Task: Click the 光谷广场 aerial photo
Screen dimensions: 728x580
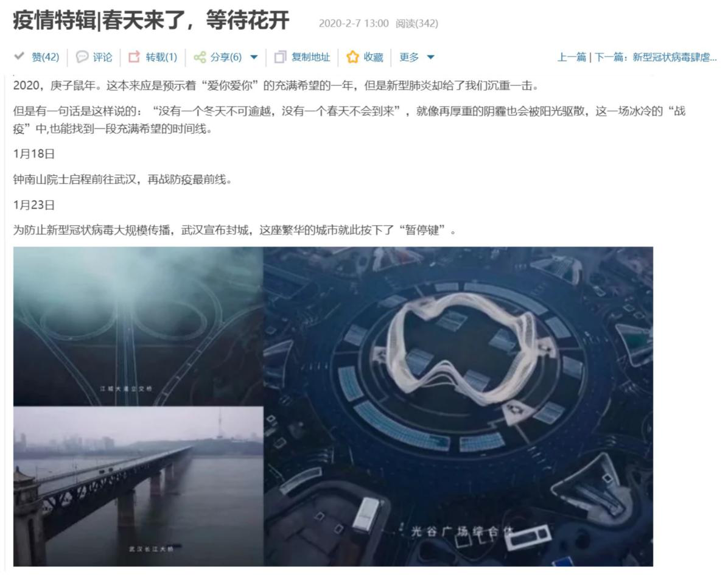Action: coord(458,407)
